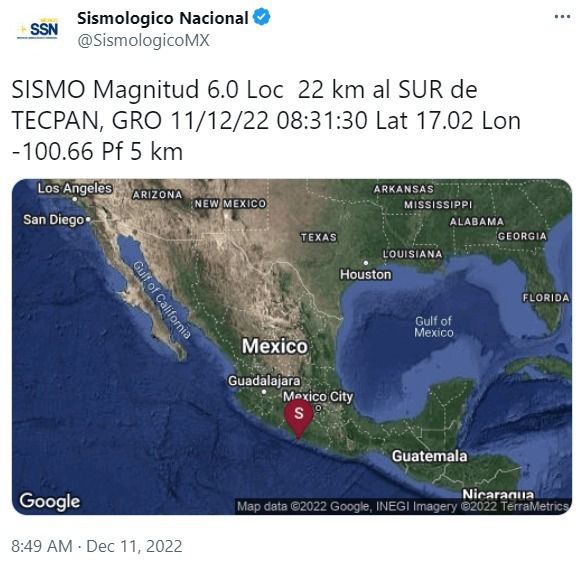Viewport: 584px width, 573px height.
Task: Select the Guatemala country label
Action: (x=429, y=456)
